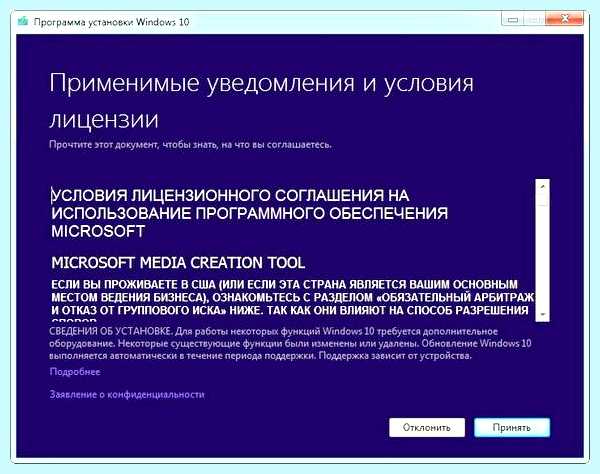Click the Принять accept button
This screenshot has width=600, height=474.
tap(512, 427)
